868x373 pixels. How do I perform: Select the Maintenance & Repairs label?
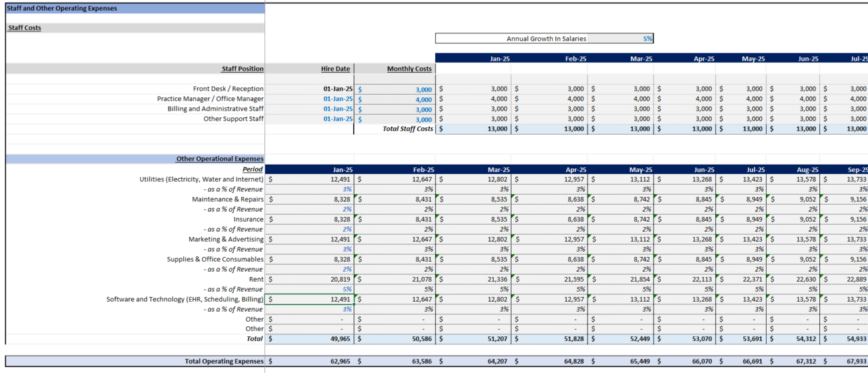point(228,199)
